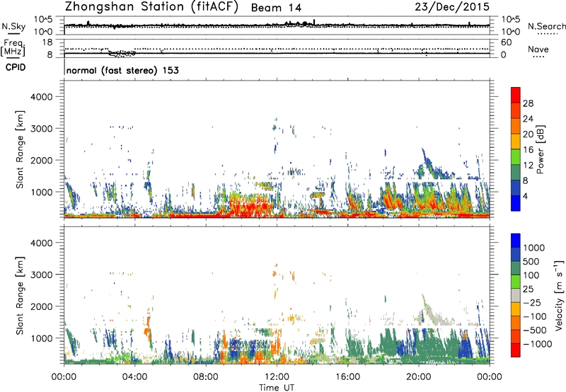Click the '12' power colorbar value
The width and height of the screenshot is (566, 392).
pos(528,166)
